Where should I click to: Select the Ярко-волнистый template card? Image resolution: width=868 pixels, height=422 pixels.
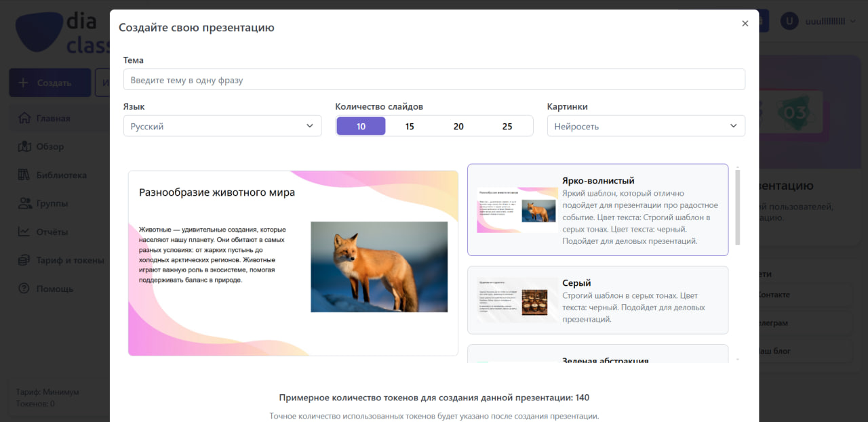tap(598, 210)
